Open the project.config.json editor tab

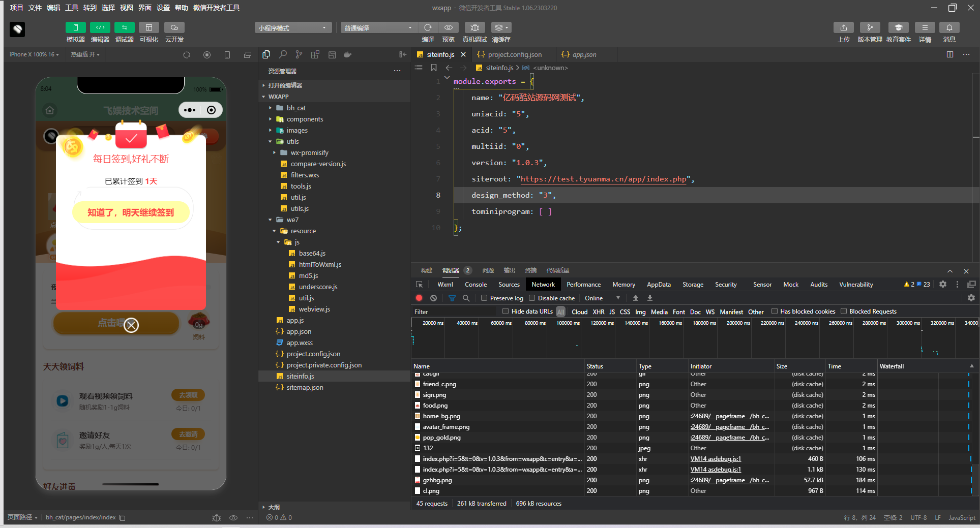click(x=510, y=54)
